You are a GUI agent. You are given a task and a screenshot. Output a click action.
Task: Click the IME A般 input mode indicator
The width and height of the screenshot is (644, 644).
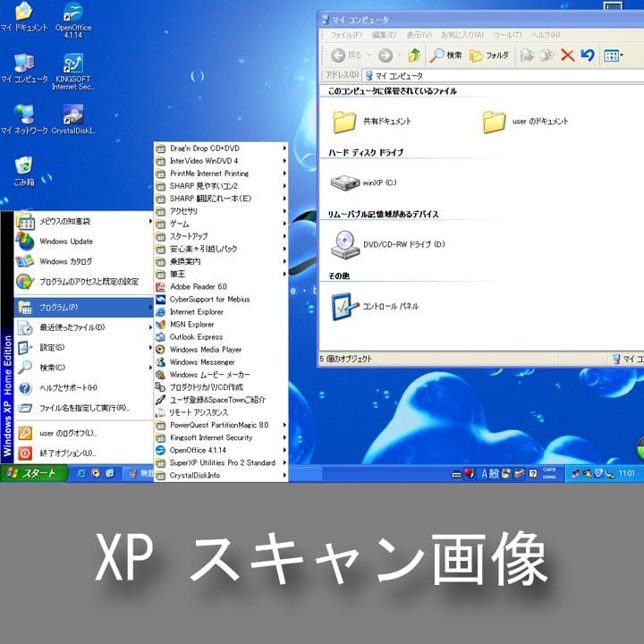[490, 473]
